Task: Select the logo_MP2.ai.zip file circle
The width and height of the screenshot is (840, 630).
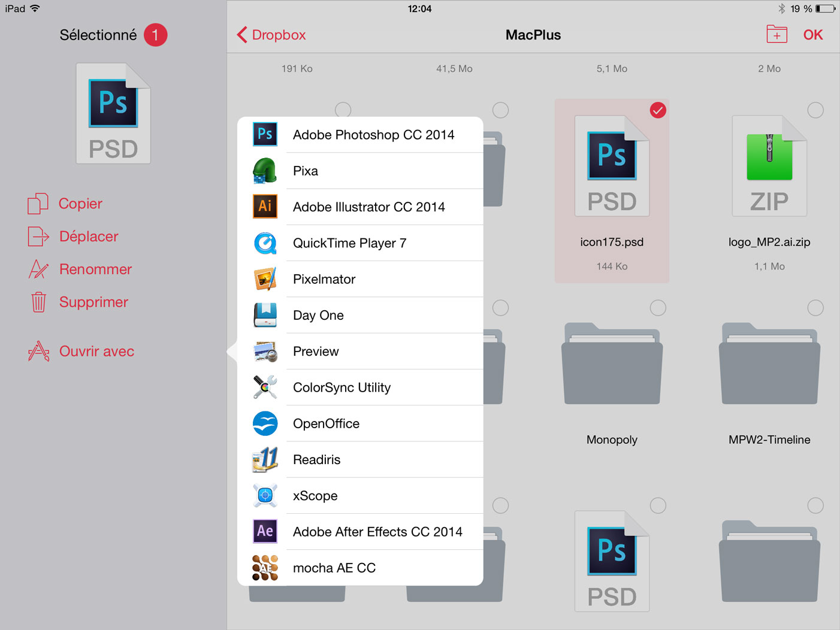Action: pyautogui.click(x=815, y=110)
